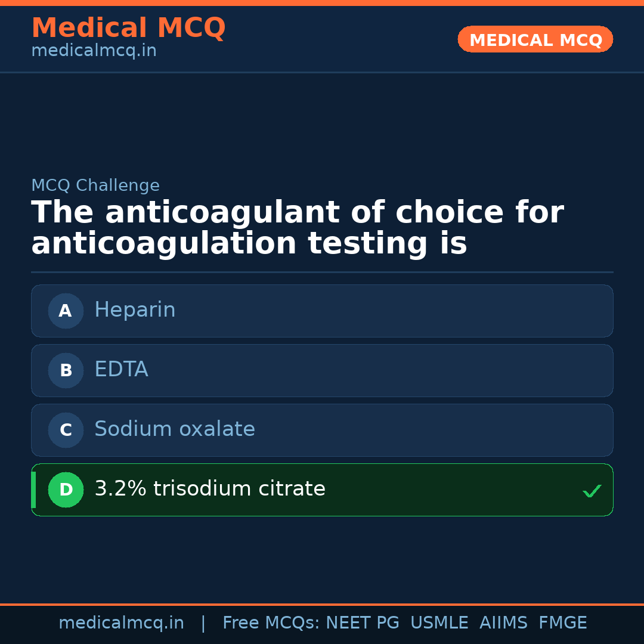Select the Sodium oxalate answer option
This screenshot has width=644, height=644.
pyautogui.click(x=322, y=430)
